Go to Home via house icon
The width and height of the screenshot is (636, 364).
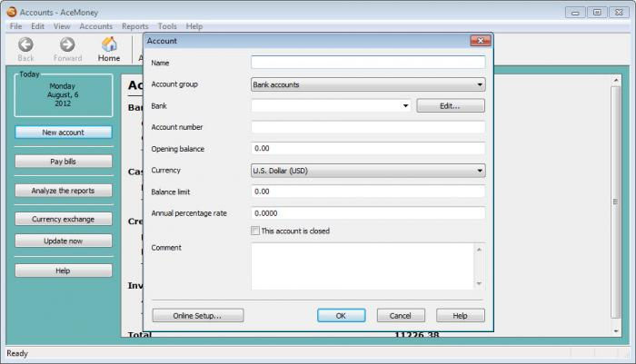click(109, 44)
